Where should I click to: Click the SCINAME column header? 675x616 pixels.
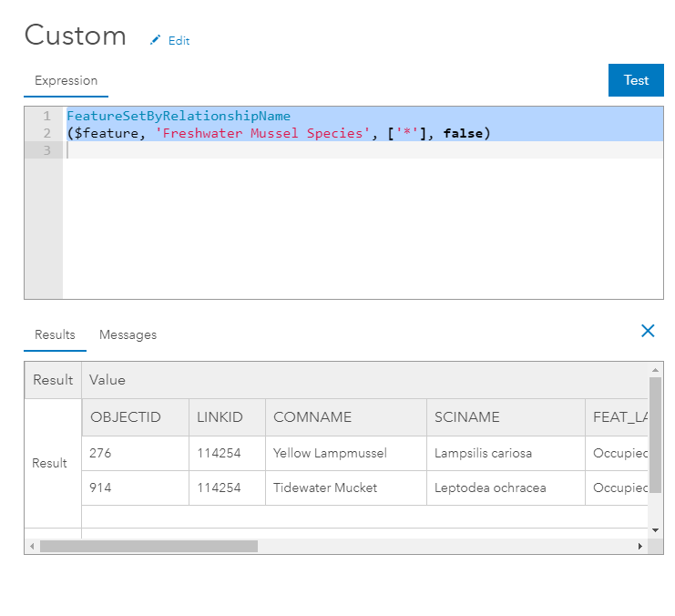point(467,417)
